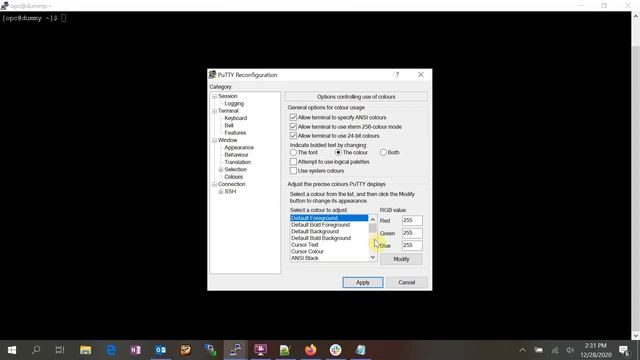Image resolution: width=640 pixels, height=360 pixels.
Task: Click colour list scroll up arrow
Action: pos(372,219)
